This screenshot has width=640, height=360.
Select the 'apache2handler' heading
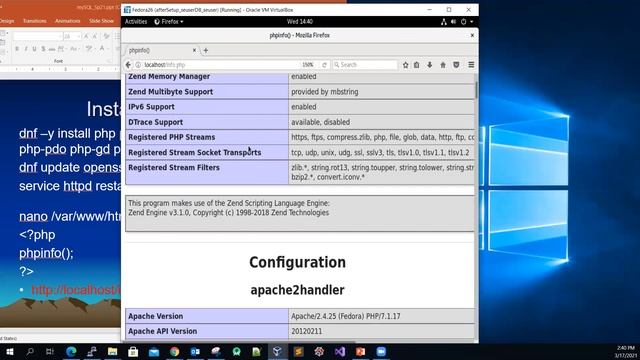[297, 290]
